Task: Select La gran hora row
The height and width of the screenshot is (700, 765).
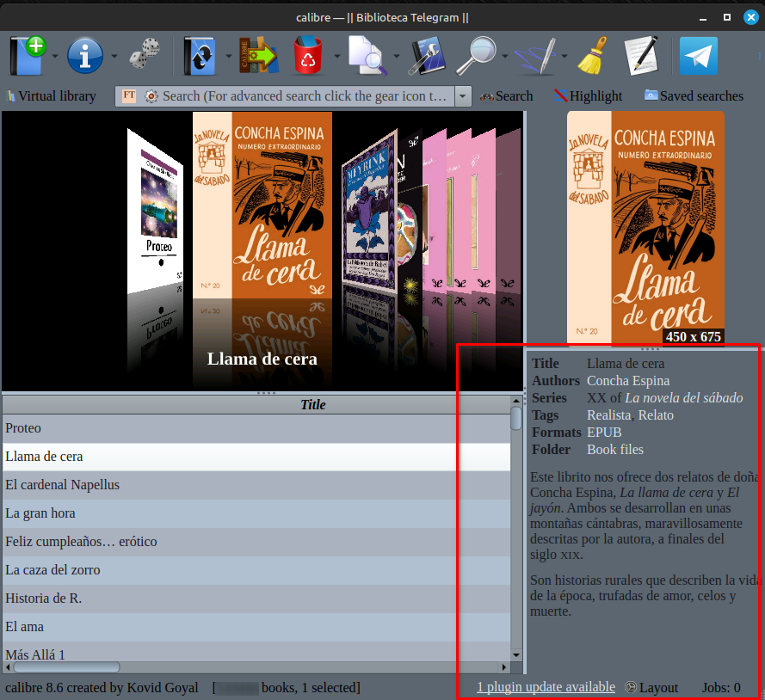Action: pyautogui.click(x=256, y=513)
